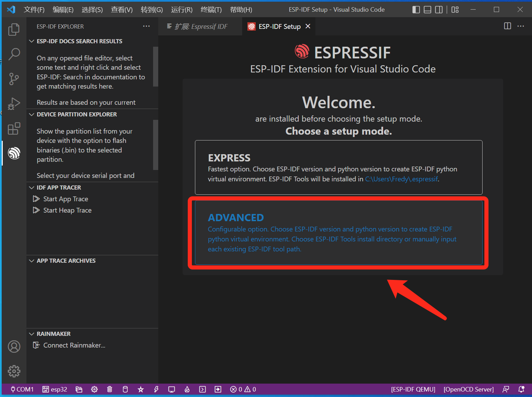
Task: Click the full clean trash icon
Action: [109, 389]
